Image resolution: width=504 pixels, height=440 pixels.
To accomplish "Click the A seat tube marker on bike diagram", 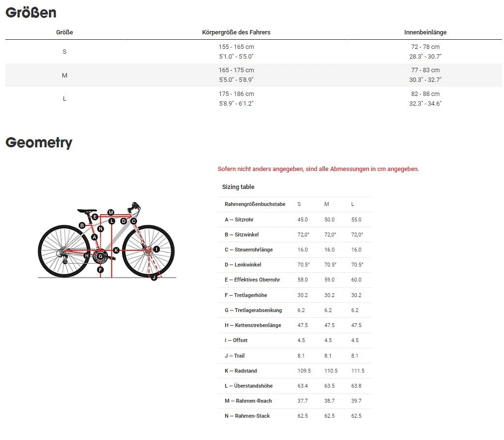I will tap(94, 237).
